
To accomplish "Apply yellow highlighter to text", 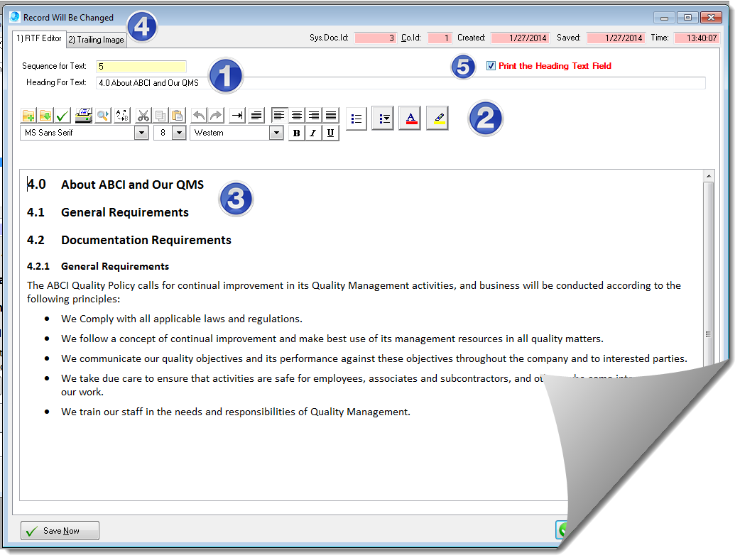I will (437, 119).
